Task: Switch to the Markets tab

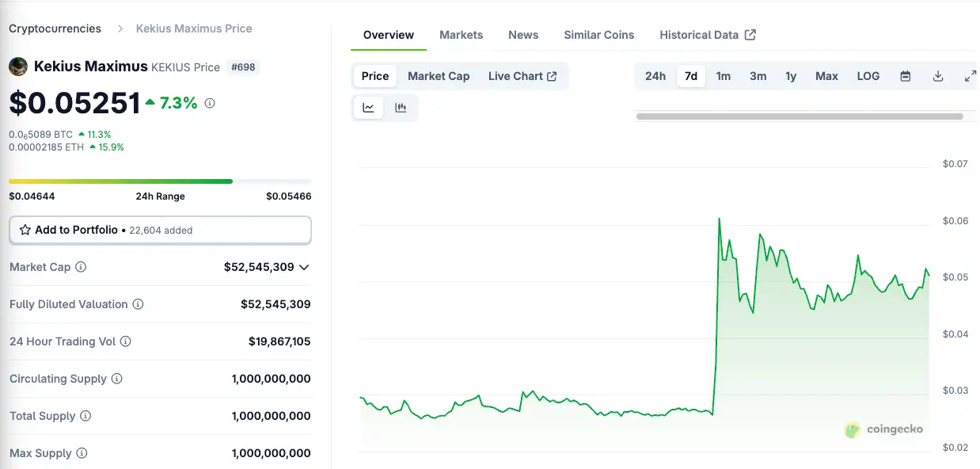Action: coord(462,35)
